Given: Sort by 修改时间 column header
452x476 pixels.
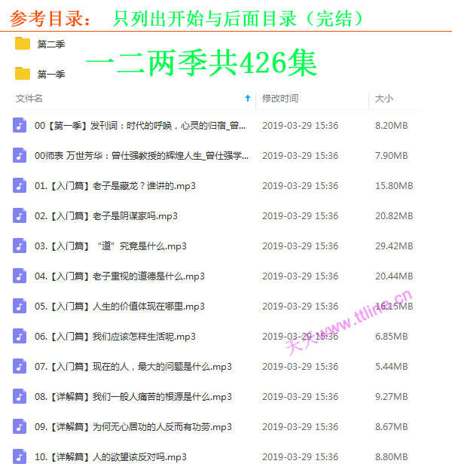Looking at the screenshot, I should (x=279, y=99).
